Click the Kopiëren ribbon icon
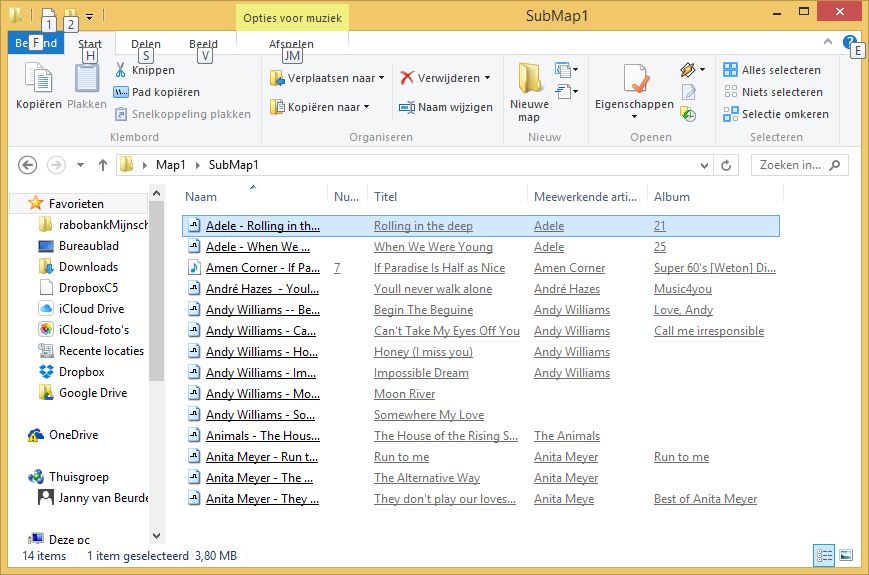 click(38, 78)
